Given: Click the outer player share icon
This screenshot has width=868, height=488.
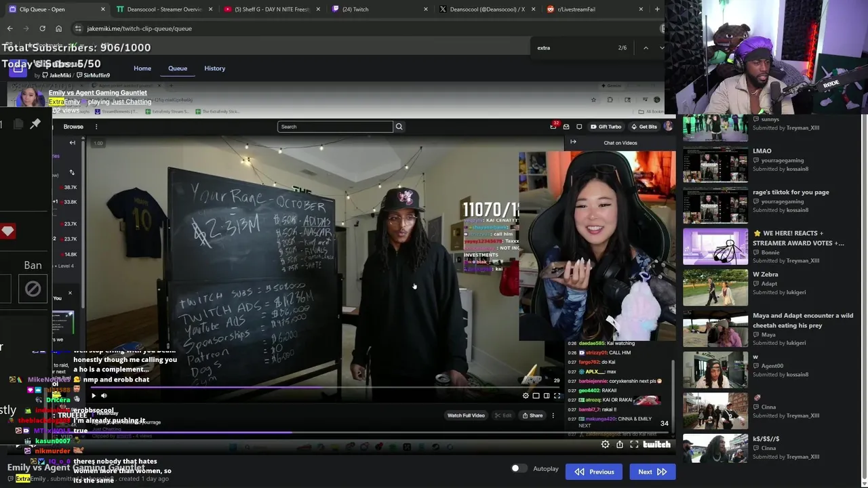Looking at the screenshot, I should (620, 445).
